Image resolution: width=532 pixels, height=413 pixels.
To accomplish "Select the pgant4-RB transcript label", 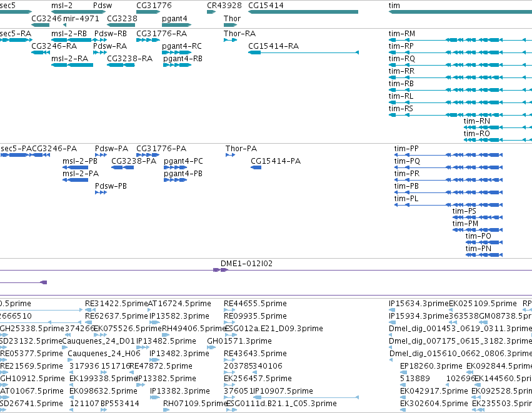I will tap(183, 59).
